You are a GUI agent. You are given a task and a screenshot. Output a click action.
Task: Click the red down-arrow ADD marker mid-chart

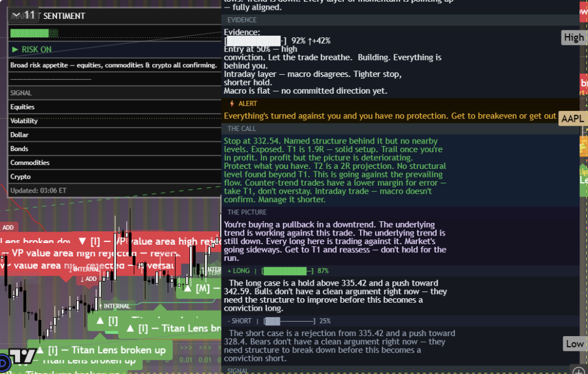[x=88, y=279]
